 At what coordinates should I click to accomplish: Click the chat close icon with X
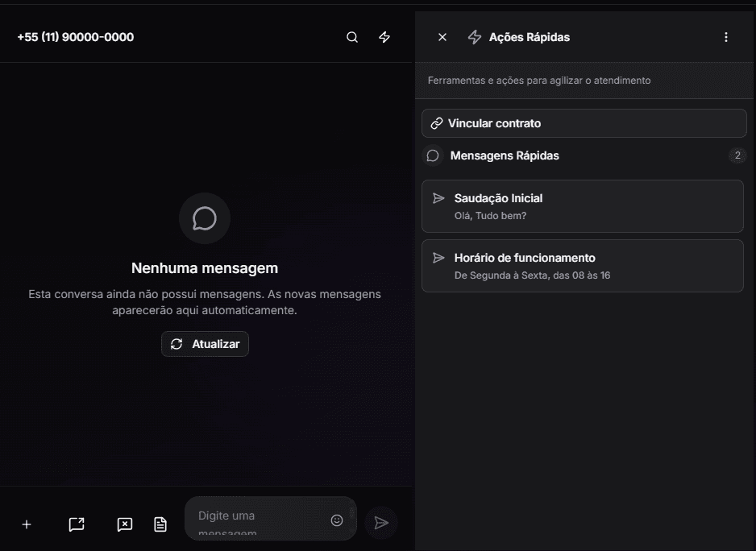pyautogui.click(x=125, y=524)
